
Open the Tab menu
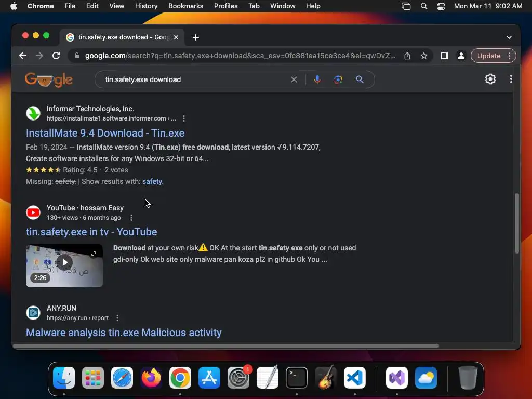[x=254, y=6]
